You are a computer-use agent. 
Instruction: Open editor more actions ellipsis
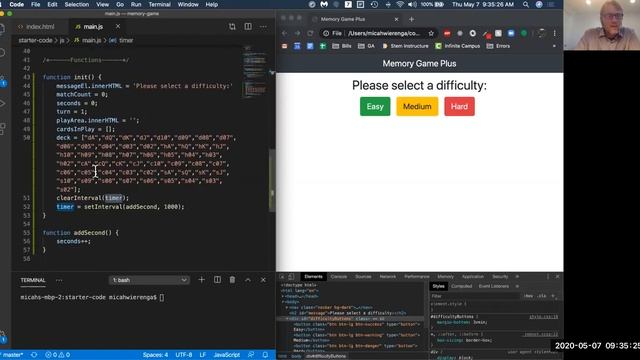tap(263, 27)
